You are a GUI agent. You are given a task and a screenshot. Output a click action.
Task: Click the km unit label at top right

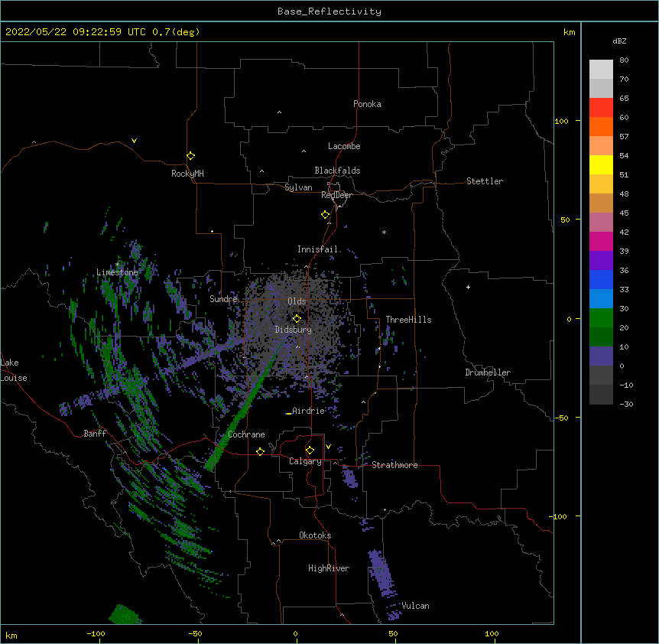(x=570, y=32)
